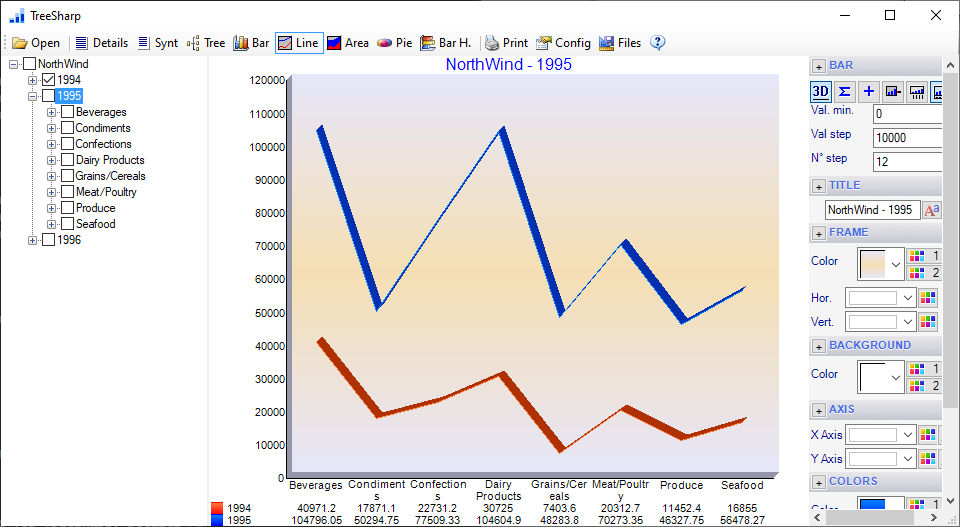
Task: Click the chart title text field
Action: coord(872,210)
